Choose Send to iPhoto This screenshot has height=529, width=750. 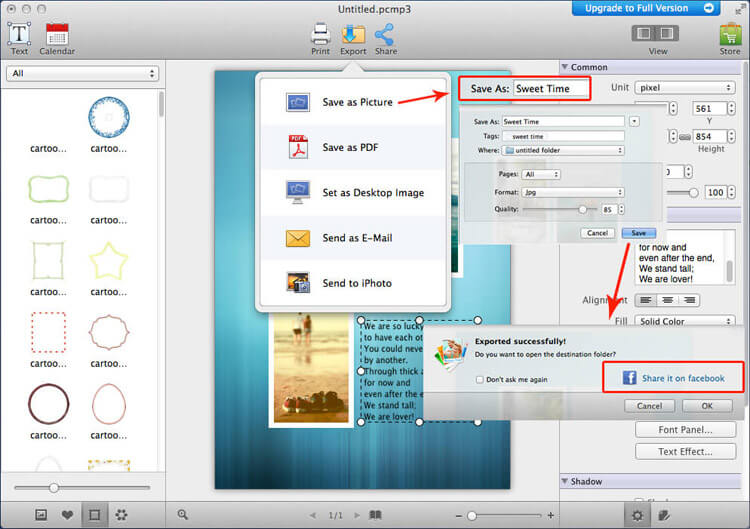[x=353, y=283]
